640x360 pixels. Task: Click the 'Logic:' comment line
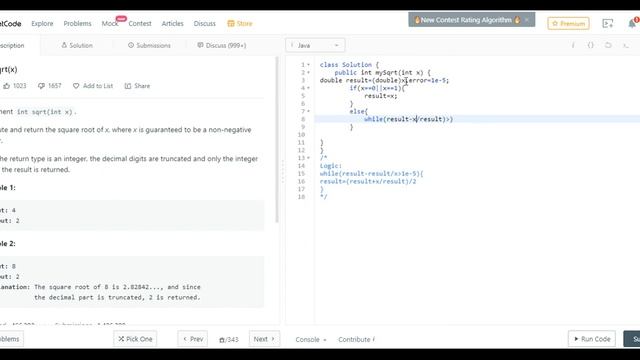[x=331, y=166]
